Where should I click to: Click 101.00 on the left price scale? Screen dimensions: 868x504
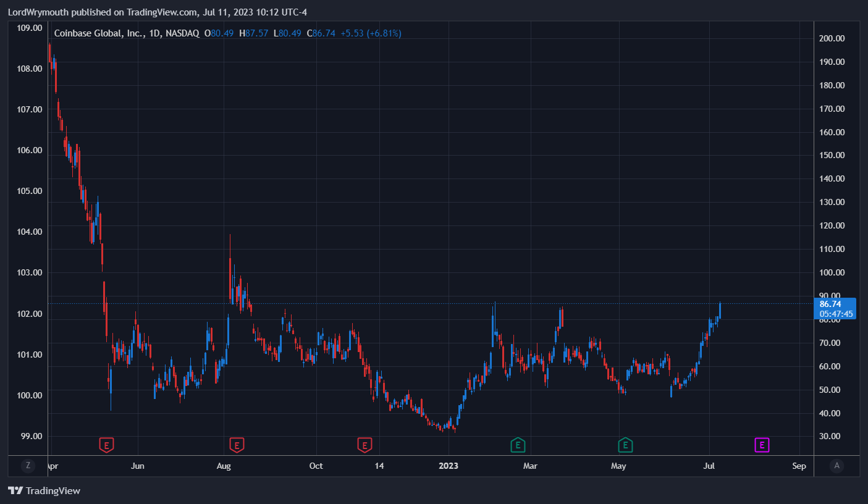point(31,355)
